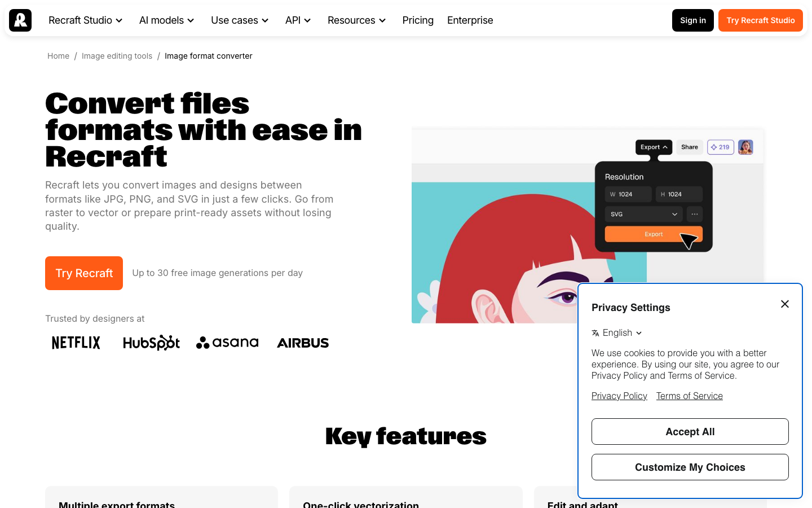The height and width of the screenshot is (508, 812).
Task: Click the Airbus logo
Action: click(303, 343)
